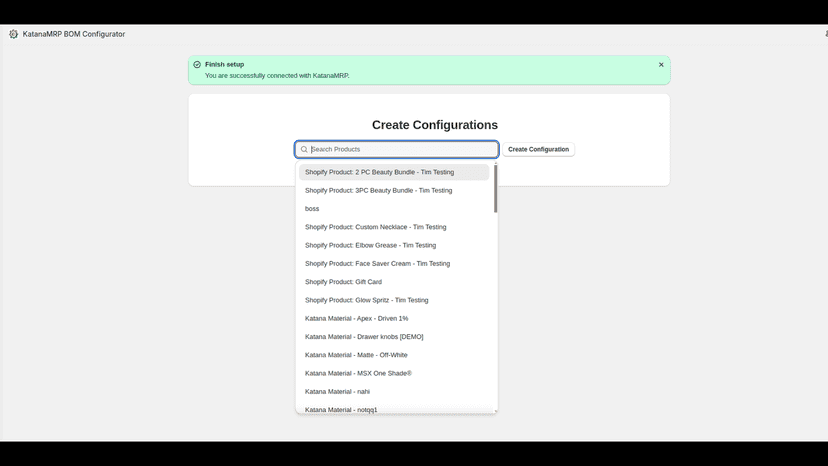Pick Elbow Grease - Tim Testing product
The height and width of the screenshot is (466, 828).
pyautogui.click(x=394, y=245)
